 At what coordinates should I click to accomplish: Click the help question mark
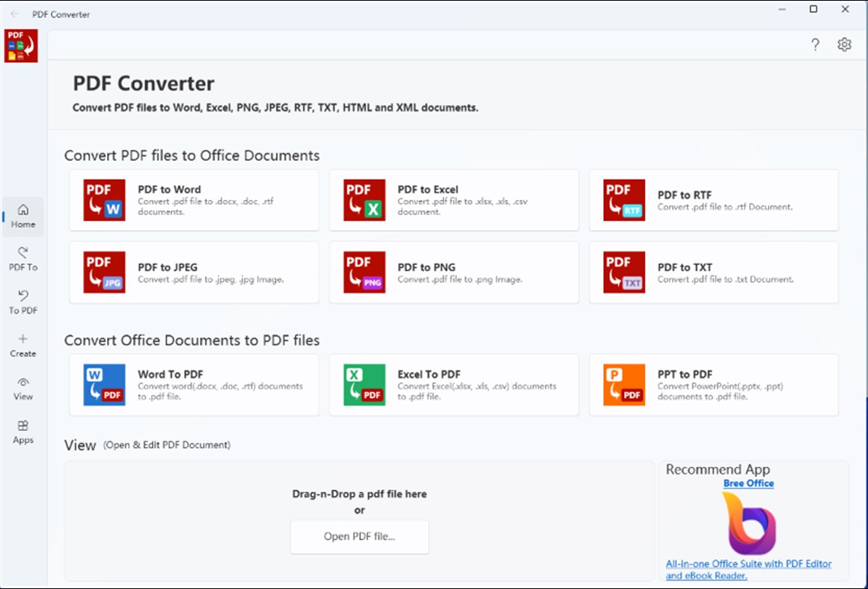pyautogui.click(x=815, y=45)
